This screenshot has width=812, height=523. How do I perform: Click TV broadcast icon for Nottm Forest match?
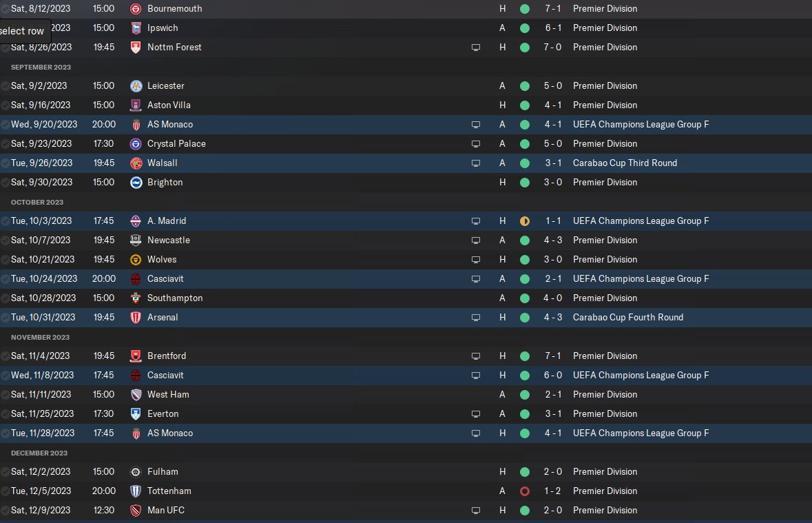tap(475, 48)
